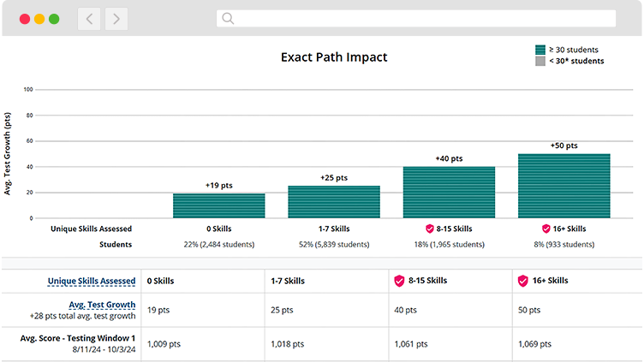Click shield badge in 8-15 Skills table header
The width and height of the screenshot is (644, 362).
(x=398, y=281)
